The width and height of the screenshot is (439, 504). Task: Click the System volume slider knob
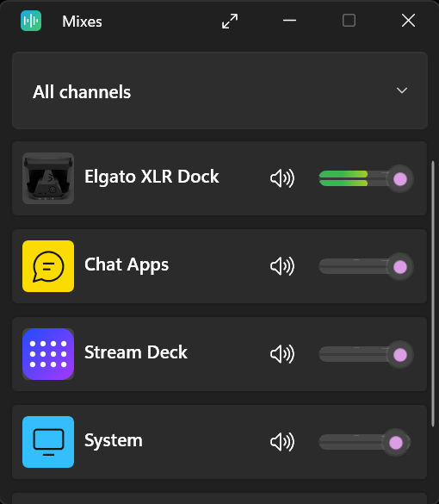(x=396, y=443)
